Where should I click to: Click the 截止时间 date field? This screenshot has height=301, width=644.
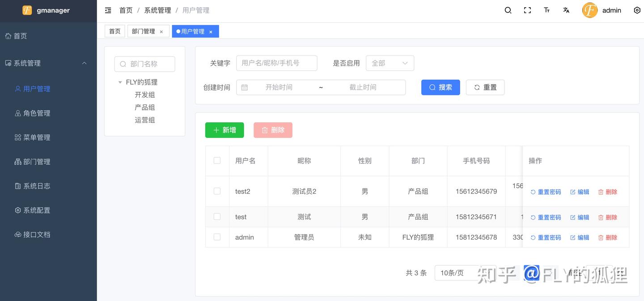click(363, 87)
